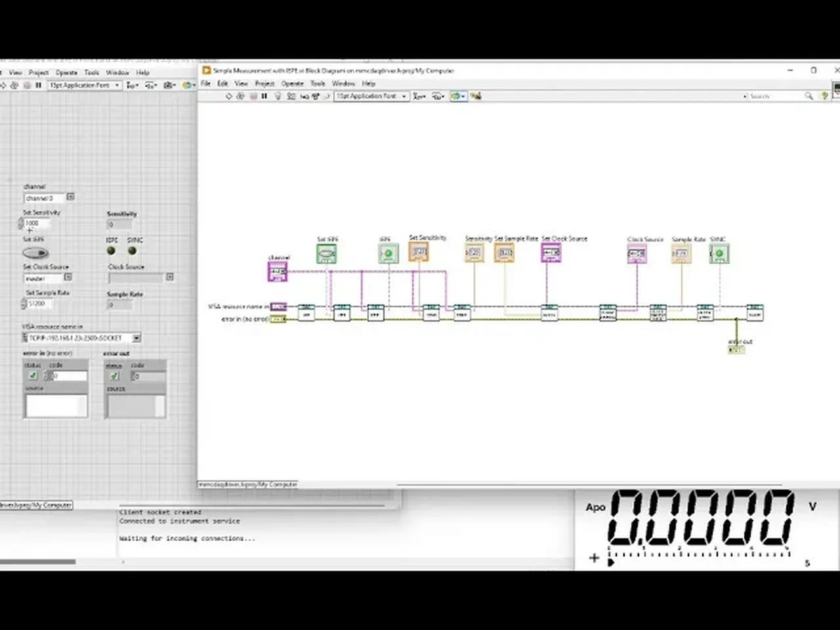The height and width of the screenshot is (630, 840).
Task: Click the Set Sensitivity increment stepper
Action: click(x=20, y=221)
